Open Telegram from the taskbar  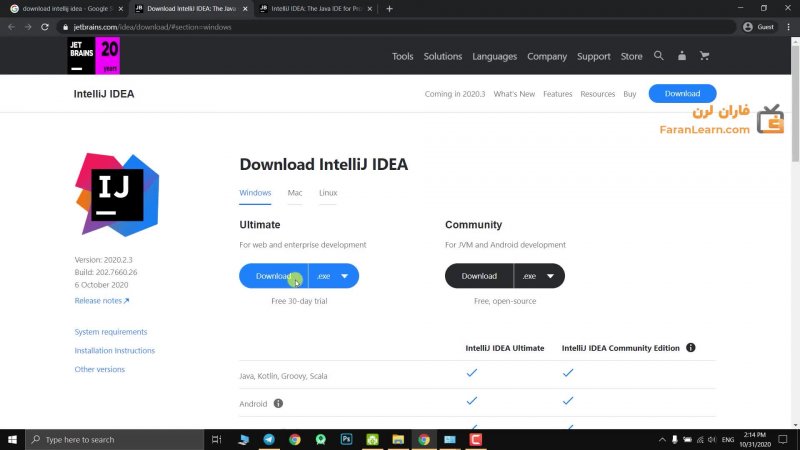pyautogui.click(x=269, y=439)
